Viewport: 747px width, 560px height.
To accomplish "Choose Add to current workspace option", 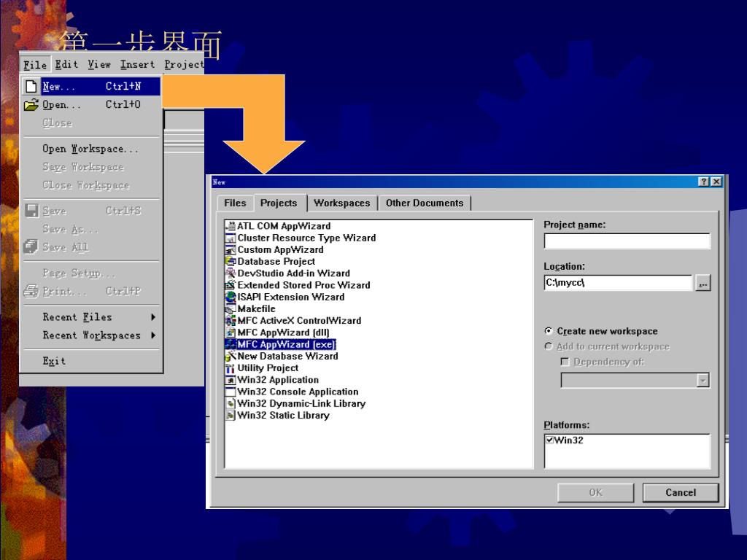I will pos(549,347).
